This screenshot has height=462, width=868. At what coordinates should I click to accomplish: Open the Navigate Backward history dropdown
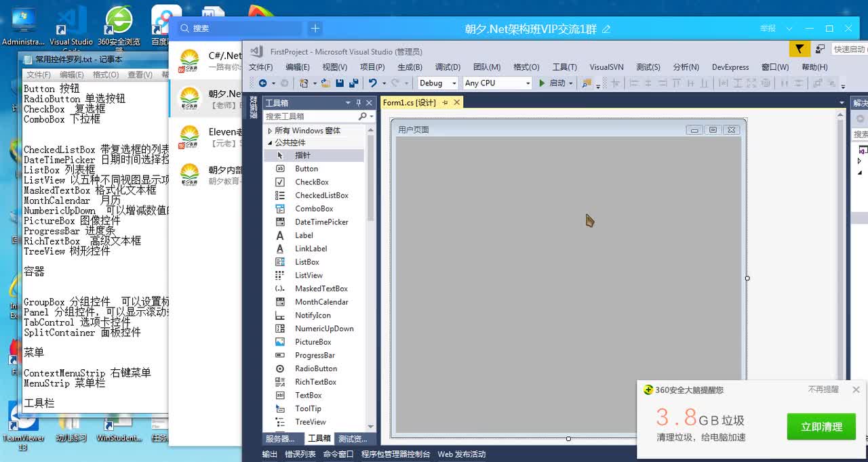273,83
